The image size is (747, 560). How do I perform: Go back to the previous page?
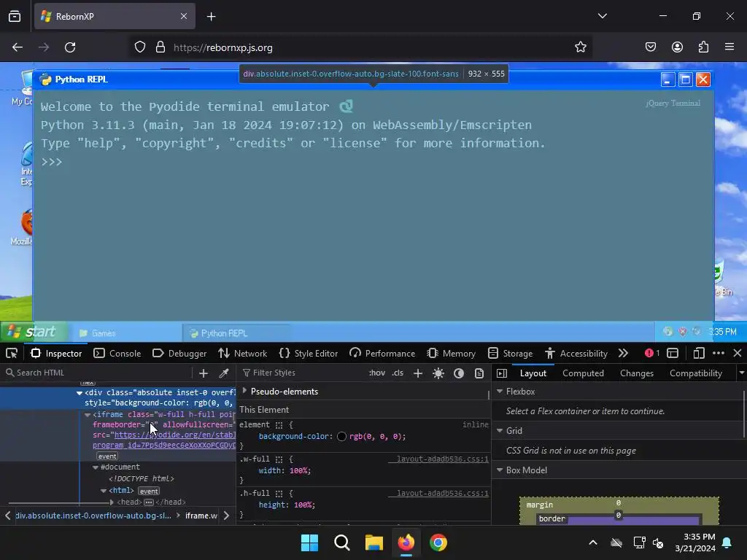coord(18,47)
